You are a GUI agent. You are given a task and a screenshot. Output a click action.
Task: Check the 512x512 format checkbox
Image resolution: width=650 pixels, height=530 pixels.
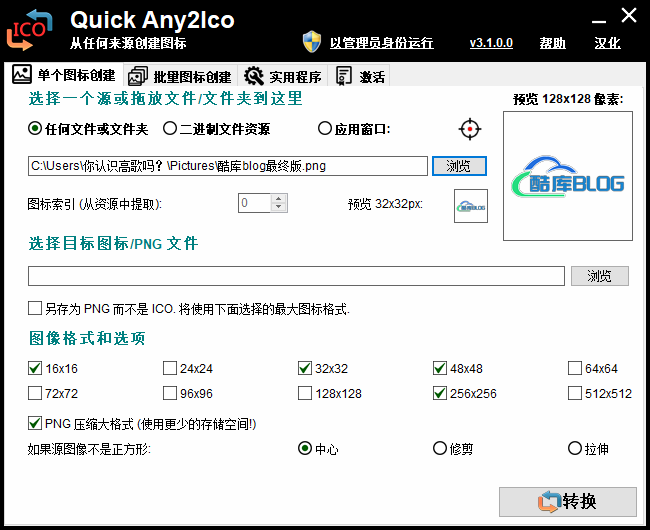click(575, 393)
